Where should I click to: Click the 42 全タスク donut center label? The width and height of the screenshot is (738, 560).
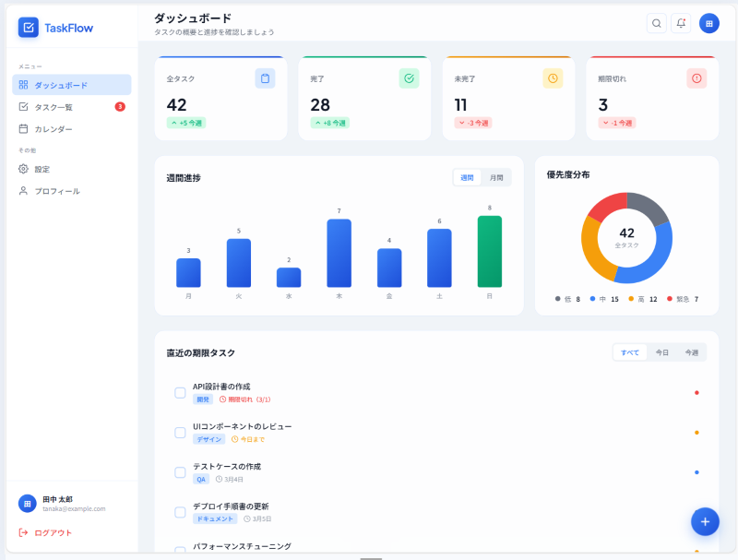(626, 237)
